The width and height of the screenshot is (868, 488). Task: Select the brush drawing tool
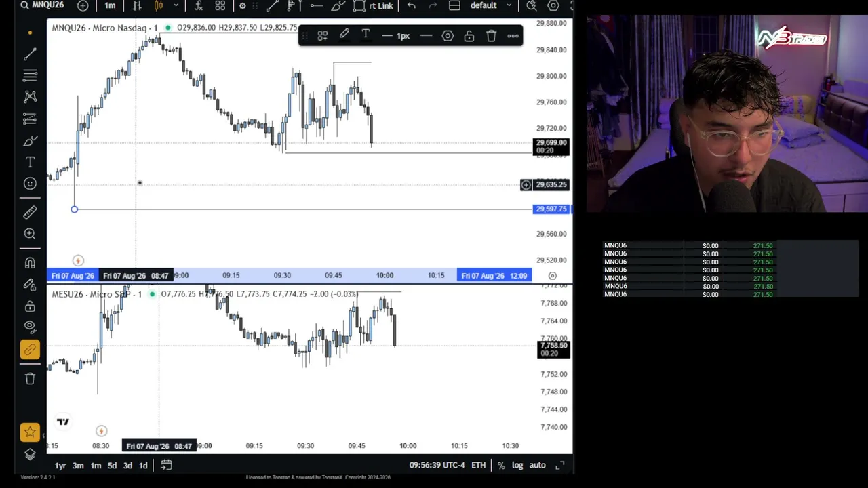(x=30, y=140)
